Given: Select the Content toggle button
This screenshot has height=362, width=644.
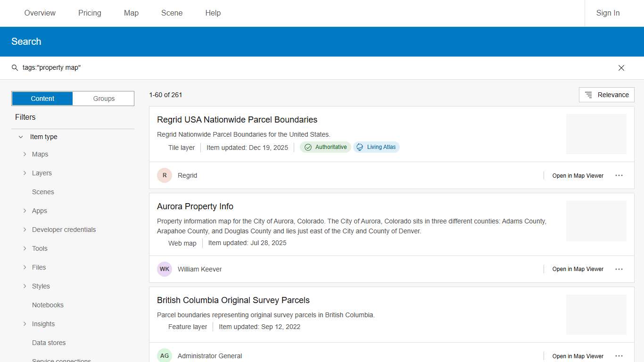Looking at the screenshot, I should coord(42,99).
